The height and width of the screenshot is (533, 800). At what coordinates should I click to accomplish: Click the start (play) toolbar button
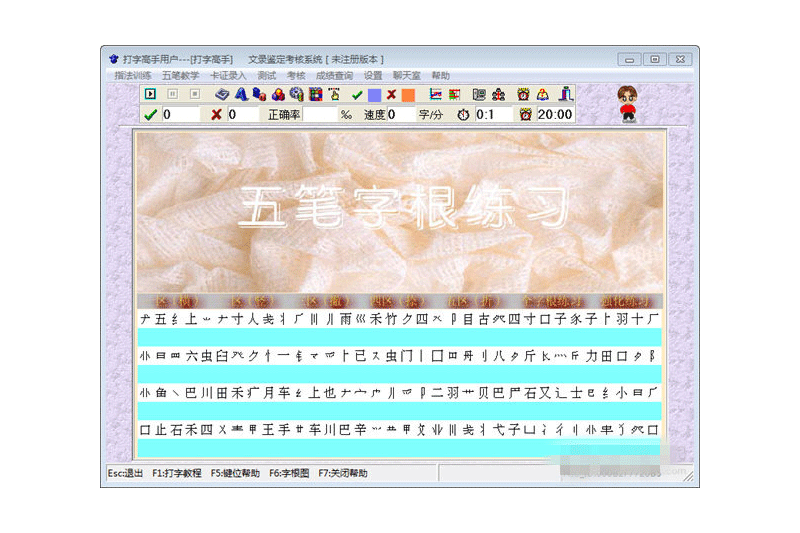click(150, 94)
